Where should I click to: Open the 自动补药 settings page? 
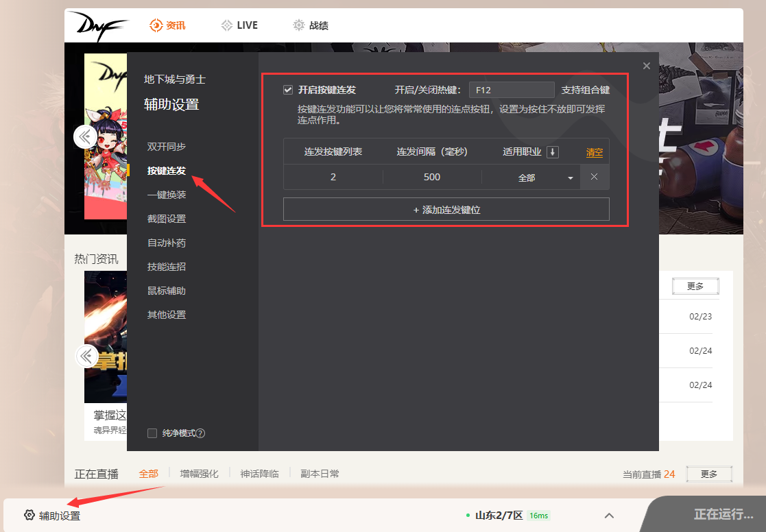click(167, 242)
